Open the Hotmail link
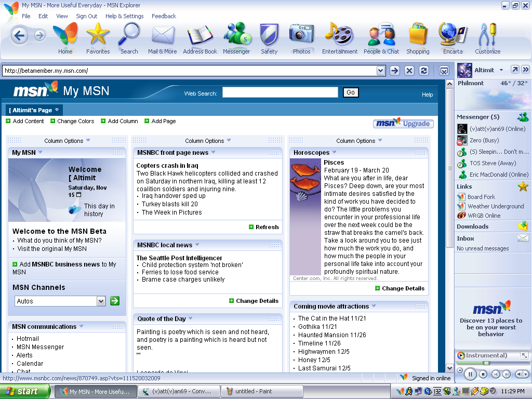This screenshot has height=399, width=532. [x=28, y=338]
